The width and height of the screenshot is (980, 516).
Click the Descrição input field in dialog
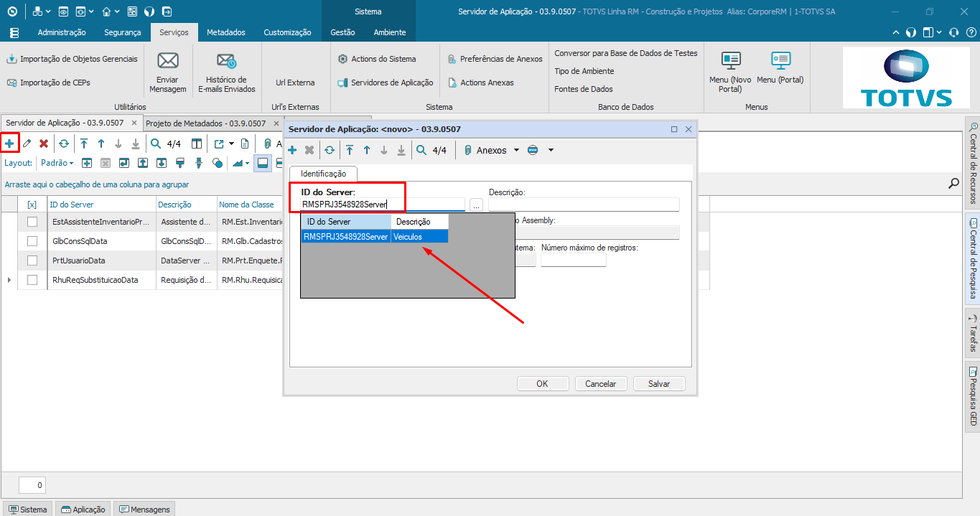click(584, 205)
